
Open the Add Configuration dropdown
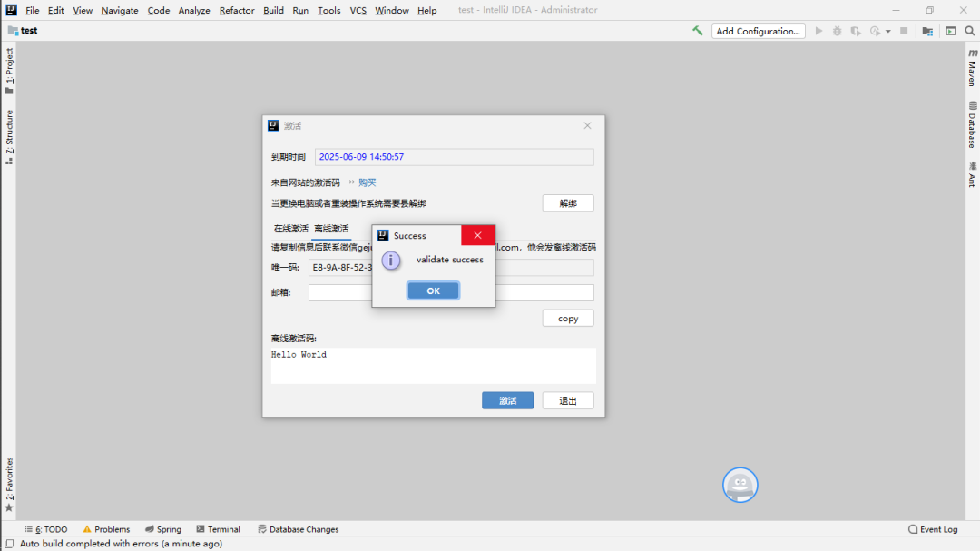click(758, 31)
